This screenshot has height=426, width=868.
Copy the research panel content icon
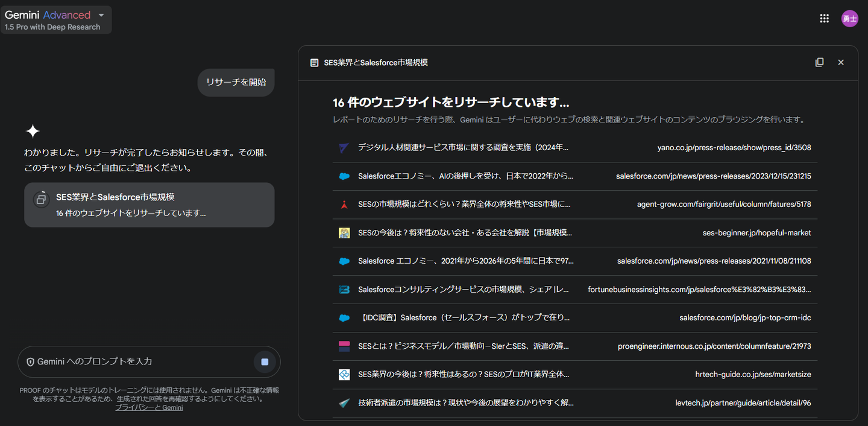click(819, 63)
